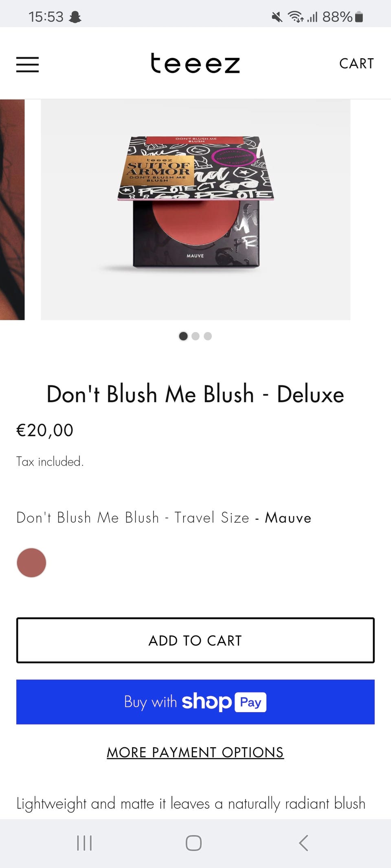
Task: Open MORE PAYMENT OPTIONS link
Action: click(x=195, y=752)
